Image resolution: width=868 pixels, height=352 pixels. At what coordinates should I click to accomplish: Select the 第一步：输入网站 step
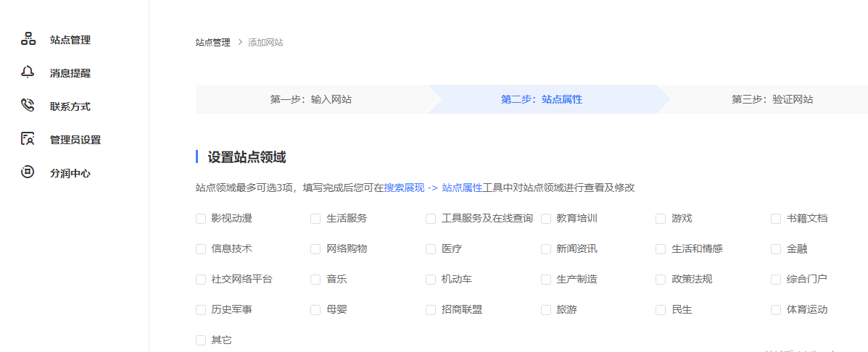[311, 99]
